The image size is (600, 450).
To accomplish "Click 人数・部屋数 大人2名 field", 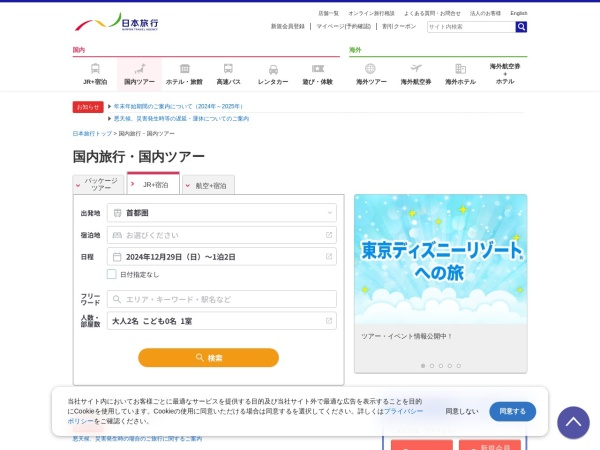I will (222, 321).
